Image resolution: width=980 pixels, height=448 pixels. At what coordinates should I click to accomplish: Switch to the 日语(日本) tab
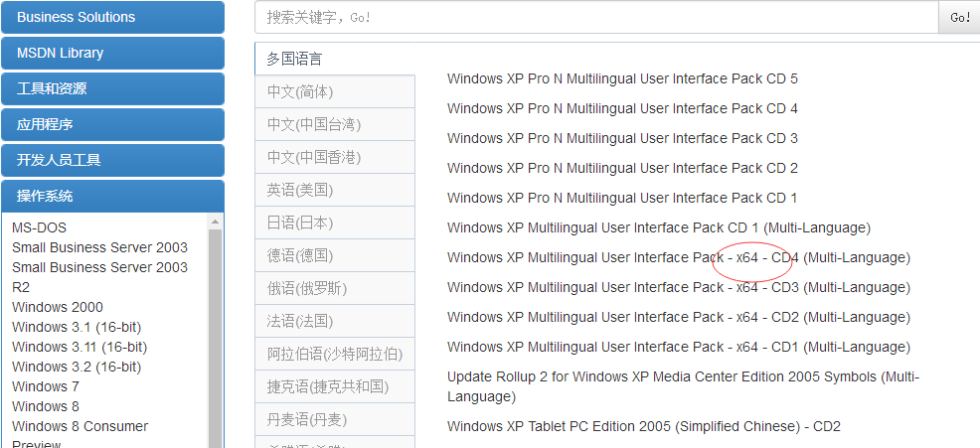click(x=334, y=223)
